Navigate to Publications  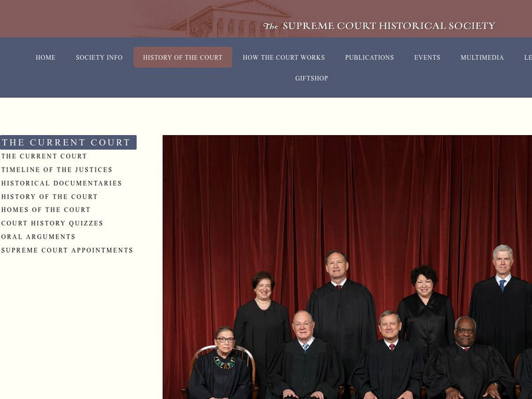(x=370, y=57)
